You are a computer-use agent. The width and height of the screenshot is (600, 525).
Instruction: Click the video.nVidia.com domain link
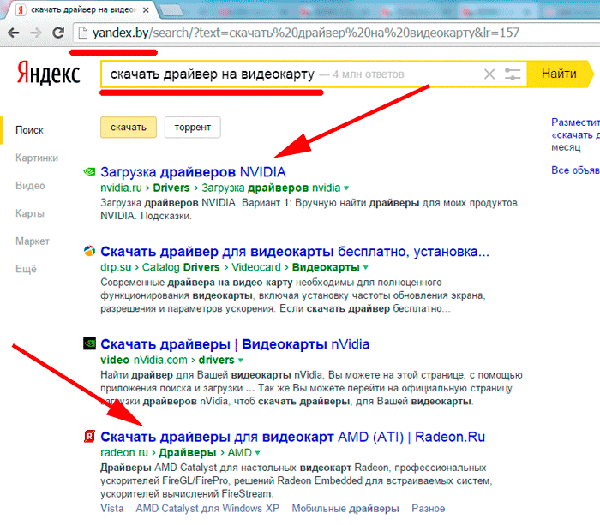144,360
